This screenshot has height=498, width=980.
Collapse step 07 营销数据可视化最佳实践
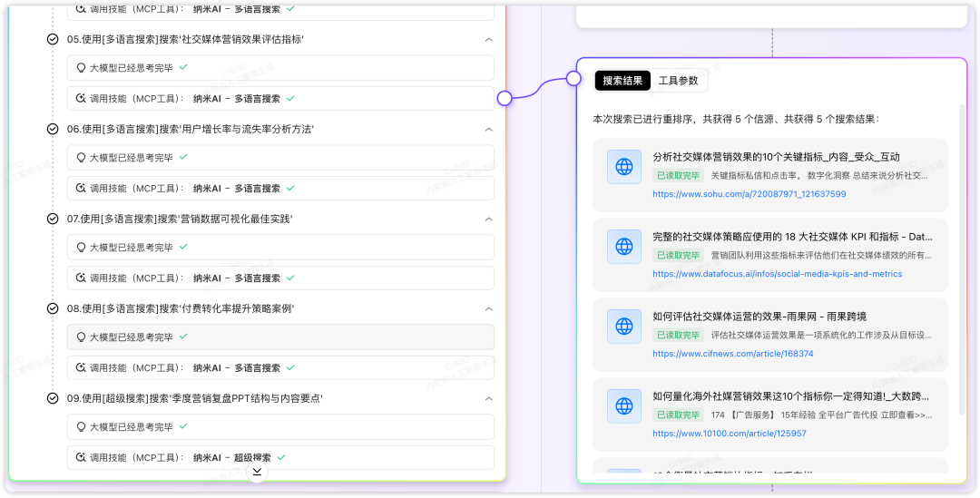489,219
